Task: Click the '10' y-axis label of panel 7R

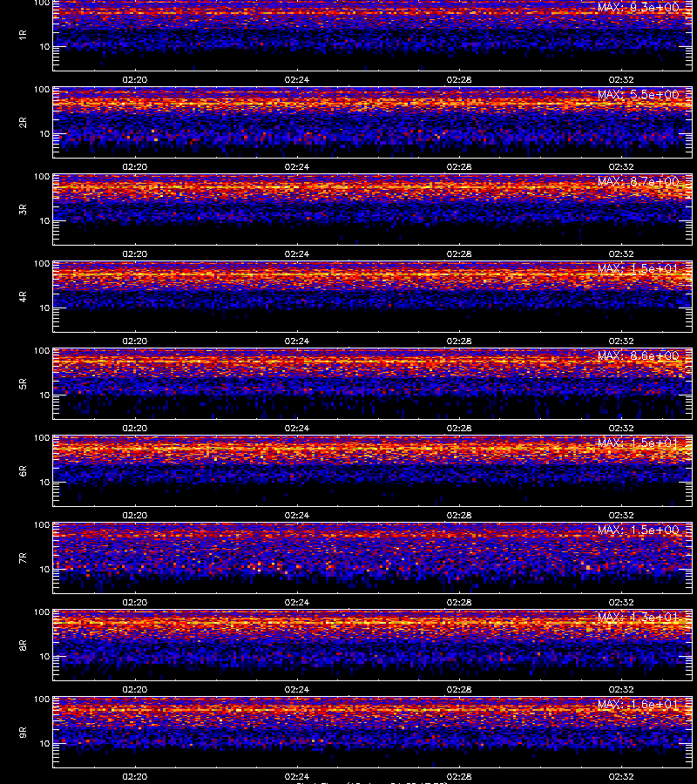Action: [44, 570]
